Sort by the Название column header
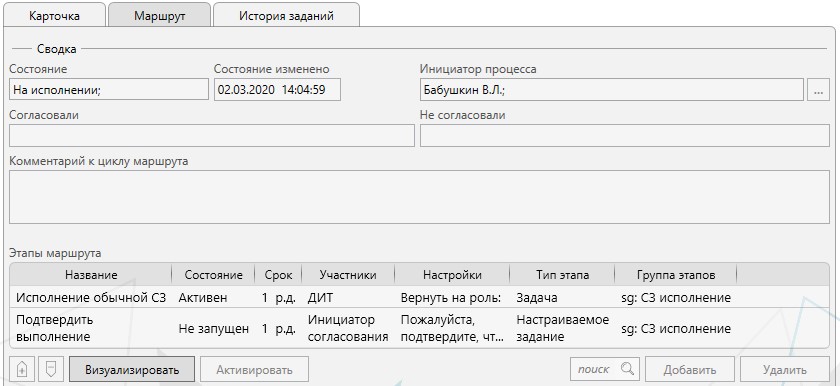The width and height of the screenshot is (840, 386). coord(91,275)
